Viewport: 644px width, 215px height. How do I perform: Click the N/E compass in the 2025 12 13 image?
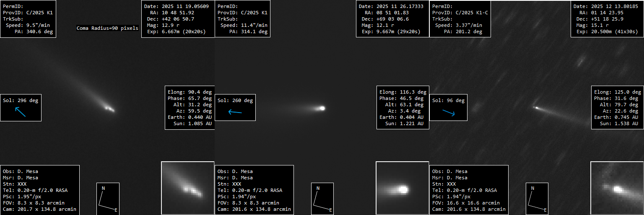tap(537, 199)
